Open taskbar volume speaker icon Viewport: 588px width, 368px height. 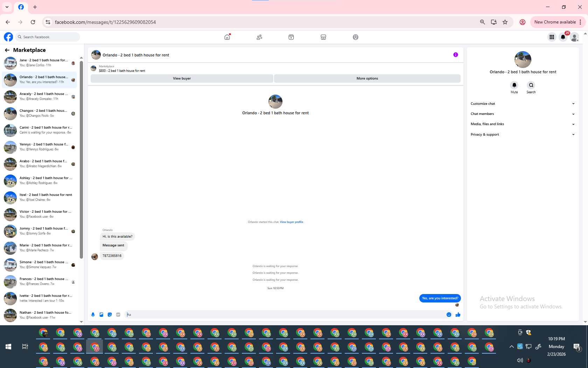click(520, 360)
